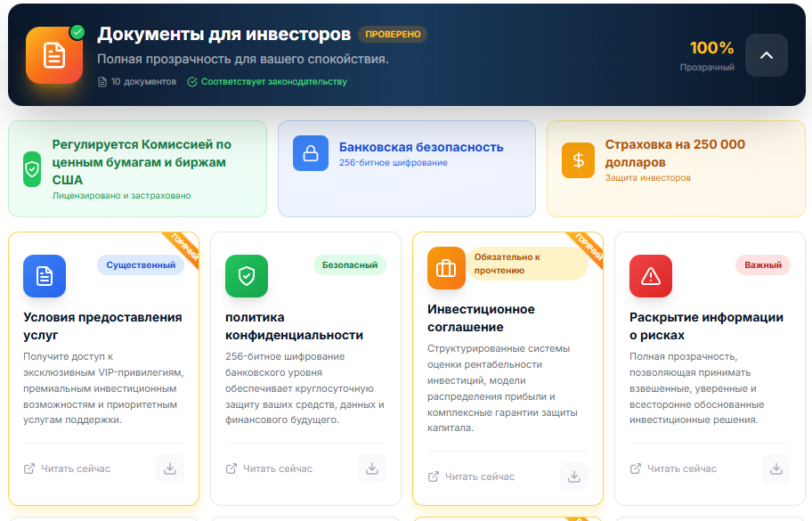Click the red warning triangle icon

click(651, 276)
